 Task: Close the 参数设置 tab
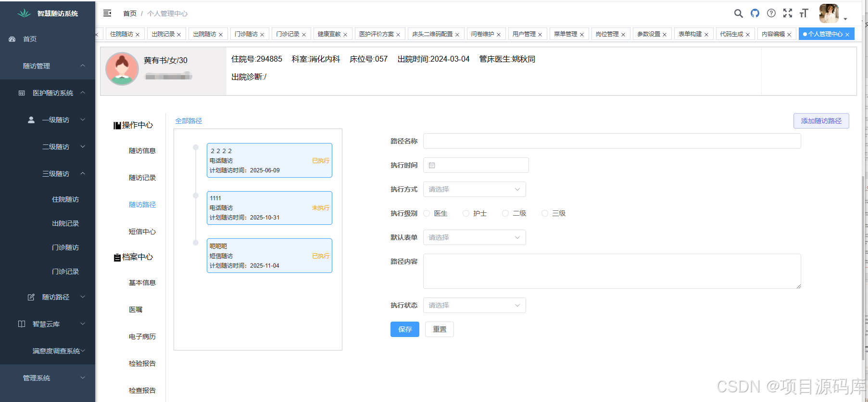[665, 35]
